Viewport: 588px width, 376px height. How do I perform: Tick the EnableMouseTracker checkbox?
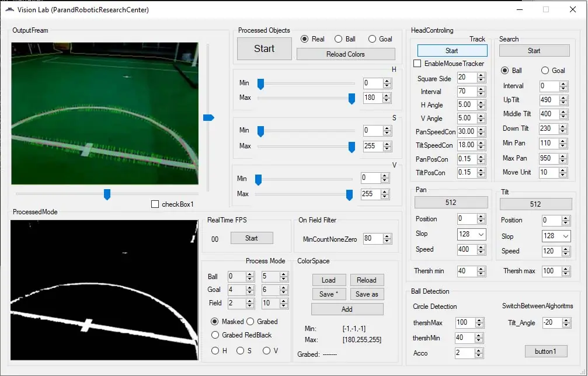click(x=417, y=64)
